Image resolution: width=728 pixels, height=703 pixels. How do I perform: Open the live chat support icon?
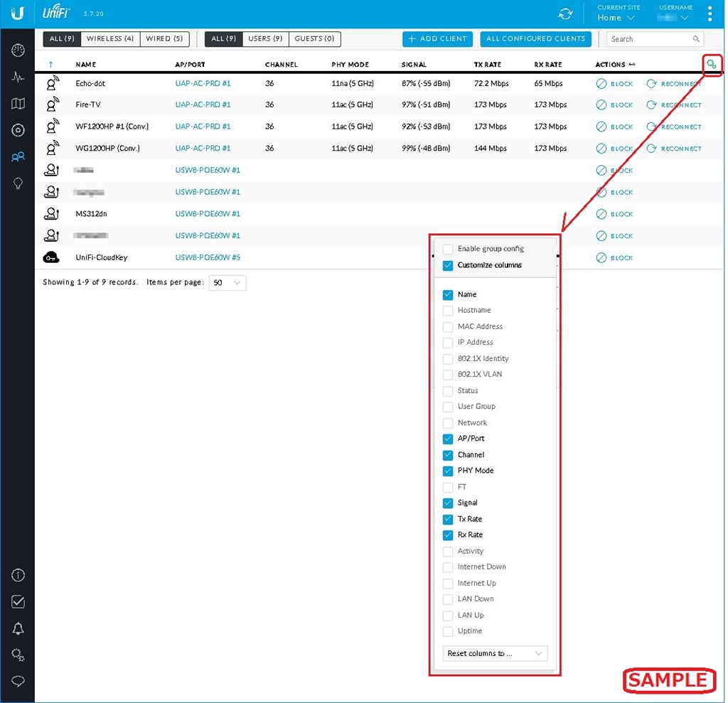click(18, 681)
